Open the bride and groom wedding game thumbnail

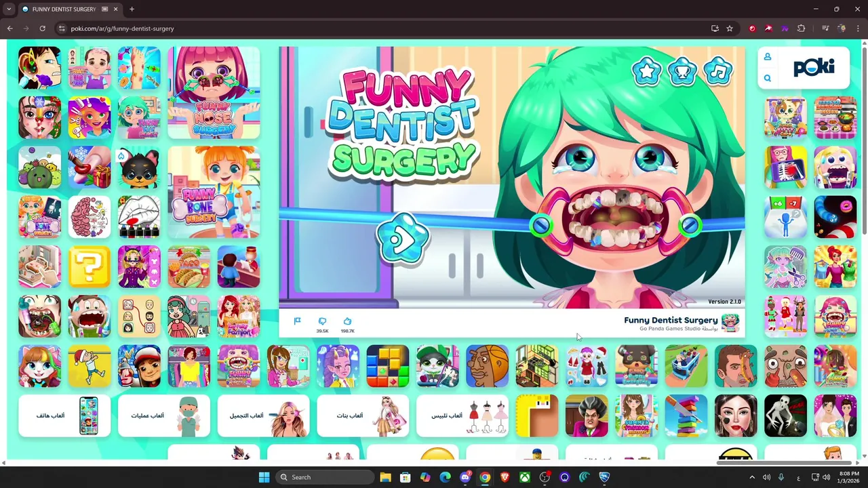[835, 415]
